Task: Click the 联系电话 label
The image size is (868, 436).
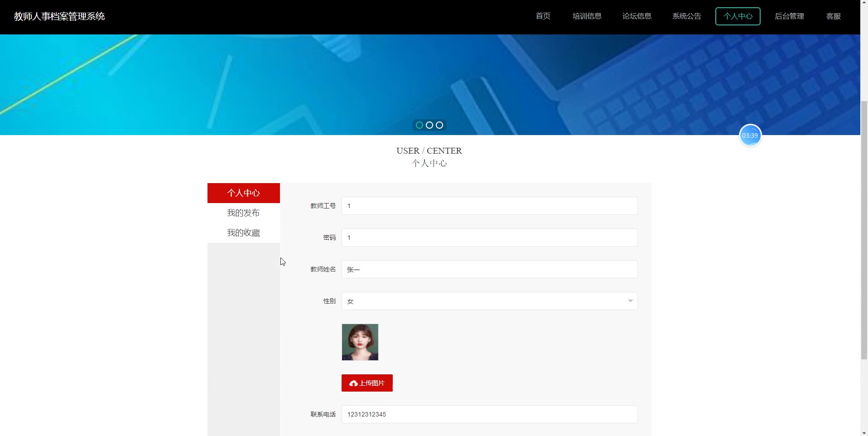Action: 323,414
